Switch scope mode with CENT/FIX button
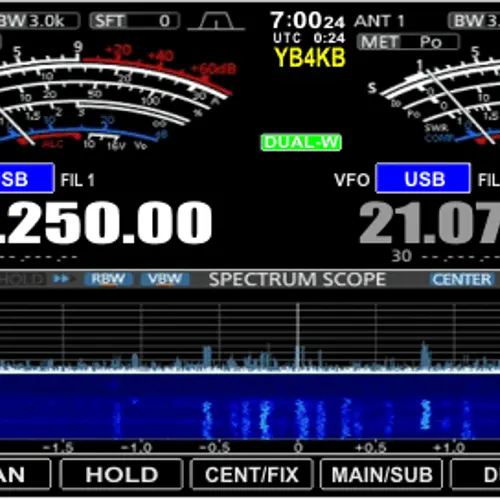 tap(252, 474)
